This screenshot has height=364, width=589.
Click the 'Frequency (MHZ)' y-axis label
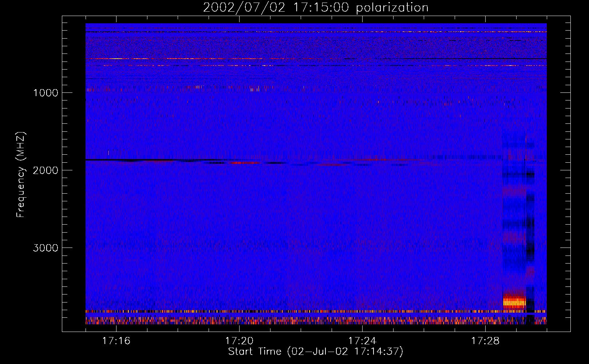click(21, 175)
